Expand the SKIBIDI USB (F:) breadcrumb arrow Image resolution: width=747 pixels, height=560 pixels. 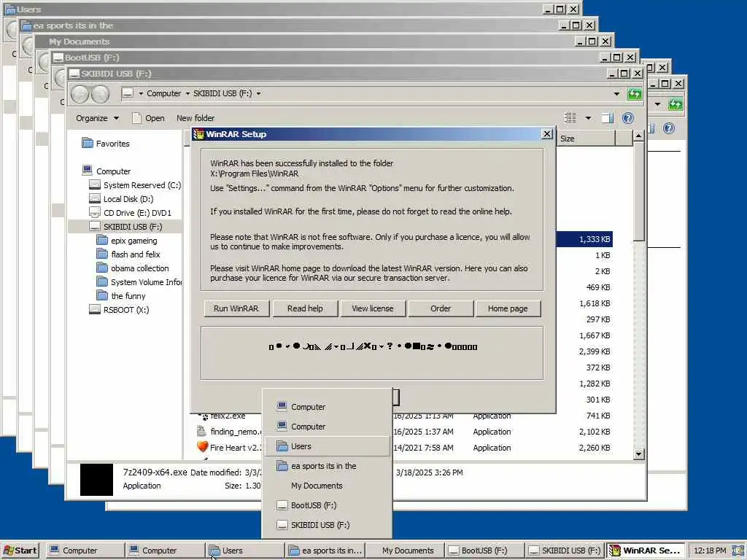259,93
